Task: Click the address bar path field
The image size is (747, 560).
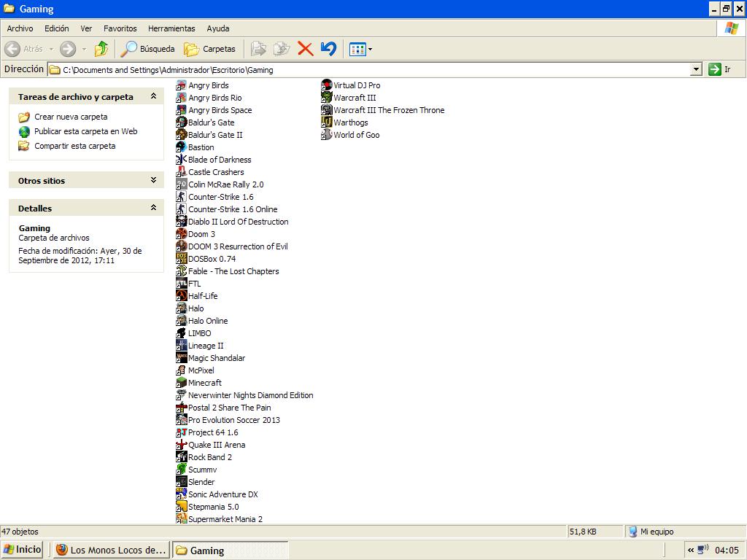Action: click(370, 69)
